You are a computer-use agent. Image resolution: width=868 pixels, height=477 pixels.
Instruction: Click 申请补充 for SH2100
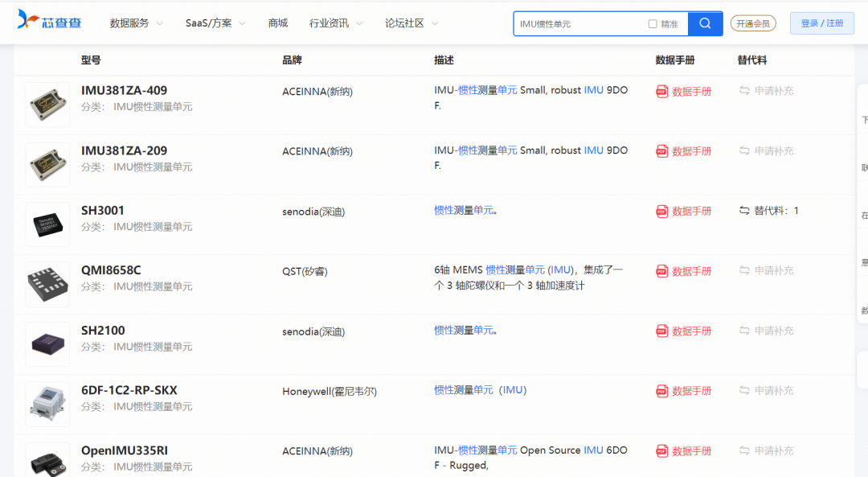tap(774, 330)
